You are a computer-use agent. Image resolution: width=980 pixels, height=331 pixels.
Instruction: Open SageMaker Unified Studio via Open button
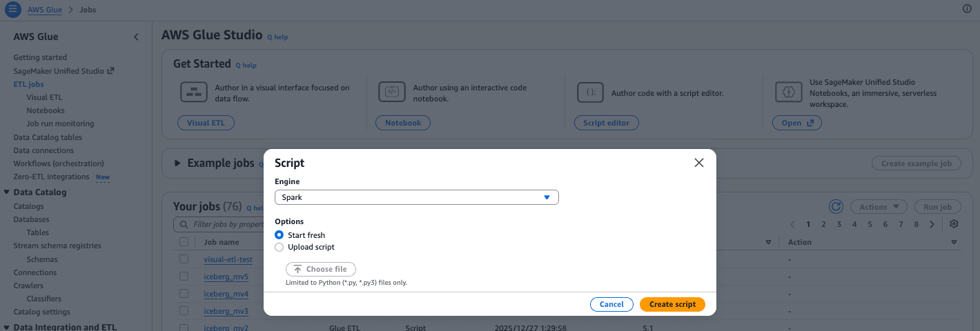pyautogui.click(x=797, y=123)
